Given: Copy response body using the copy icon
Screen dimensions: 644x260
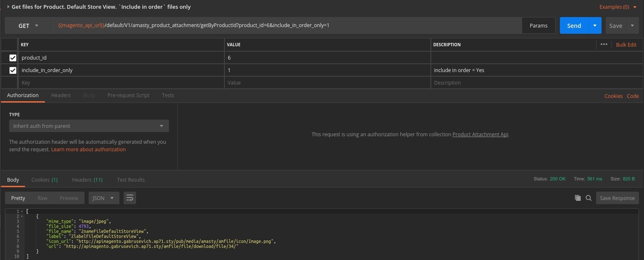Looking at the screenshot, I should (577, 198).
